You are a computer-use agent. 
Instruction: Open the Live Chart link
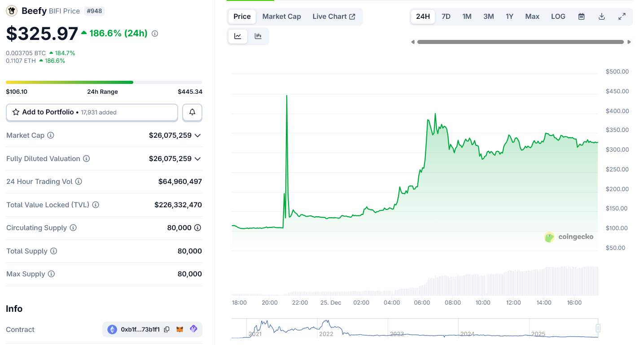[334, 16]
